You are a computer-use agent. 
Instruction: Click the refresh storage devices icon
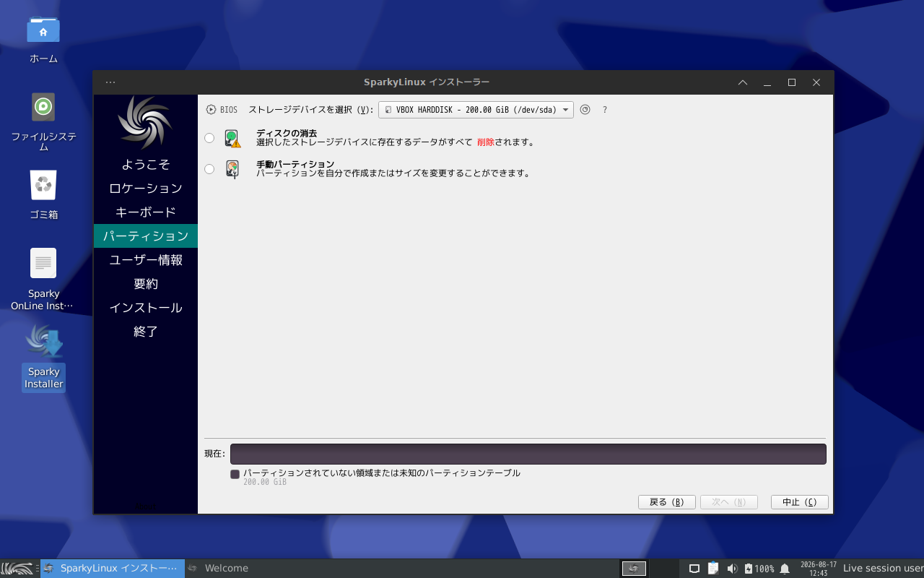(x=585, y=110)
